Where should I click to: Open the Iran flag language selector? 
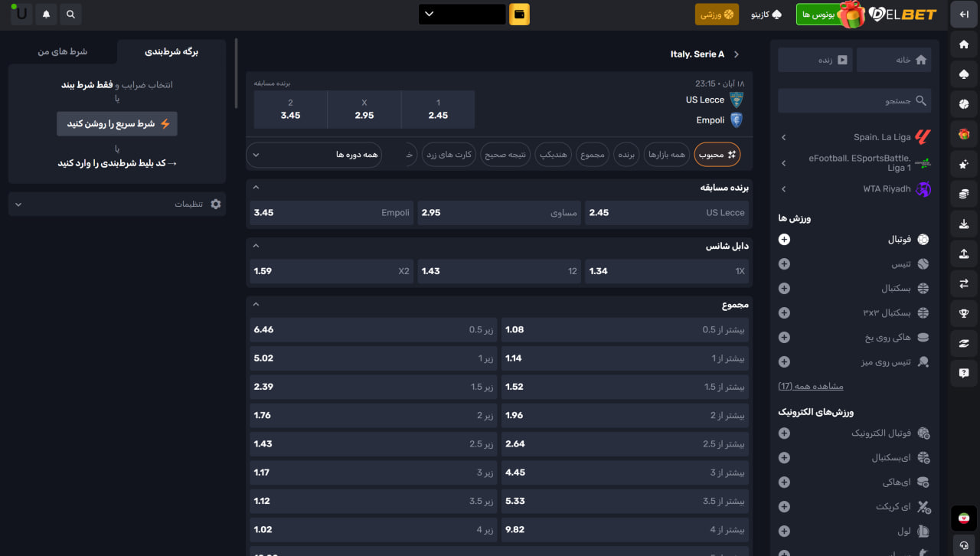(964, 518)
